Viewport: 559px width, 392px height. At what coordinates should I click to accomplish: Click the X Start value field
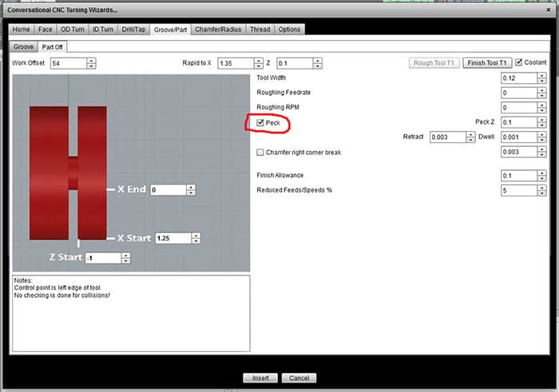click(172, 238)
